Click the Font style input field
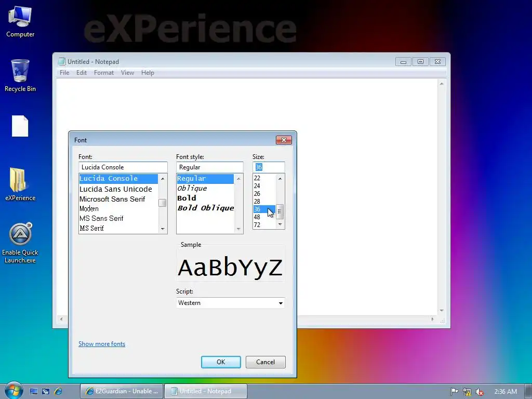The height and width of the screenshot is (399, 532). (210, 167)
